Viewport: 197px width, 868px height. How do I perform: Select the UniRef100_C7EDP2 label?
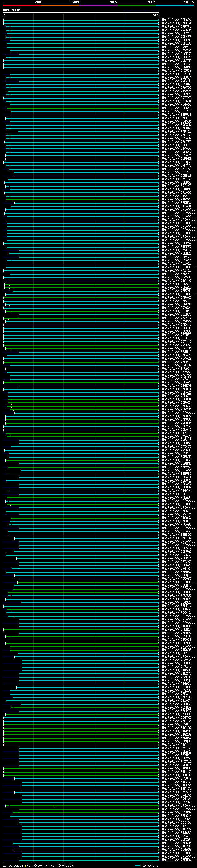pos(177,416)
